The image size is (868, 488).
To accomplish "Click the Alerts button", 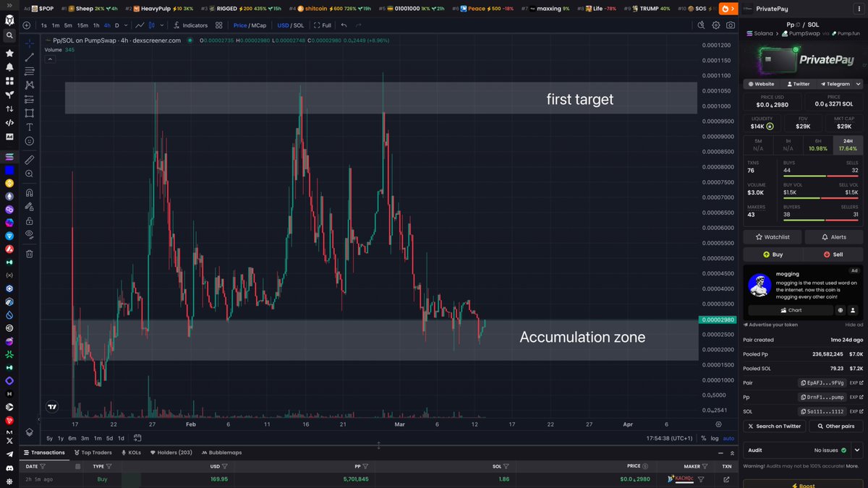I will click(834, 236).
